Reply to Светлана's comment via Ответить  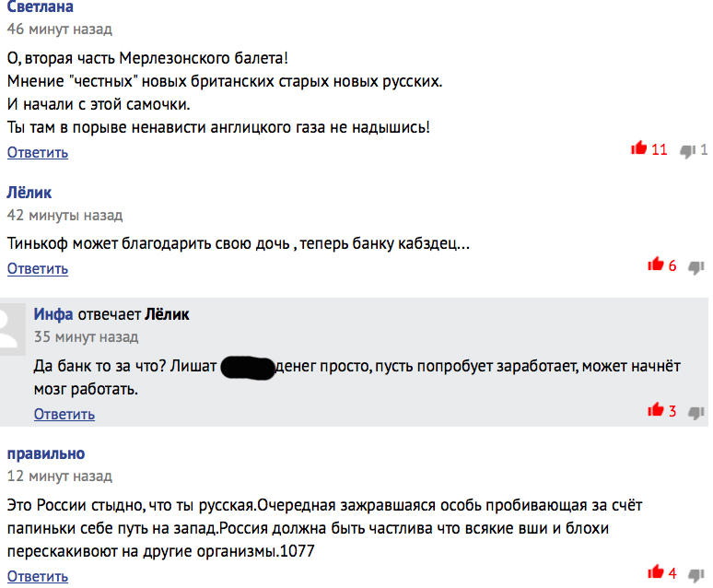38,152
